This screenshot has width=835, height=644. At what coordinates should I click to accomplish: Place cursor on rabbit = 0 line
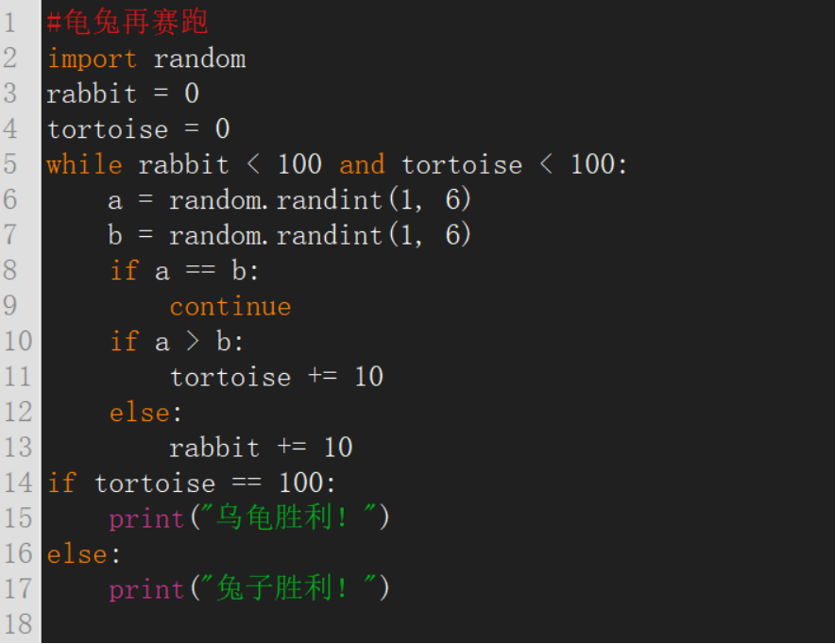(123, 93)
